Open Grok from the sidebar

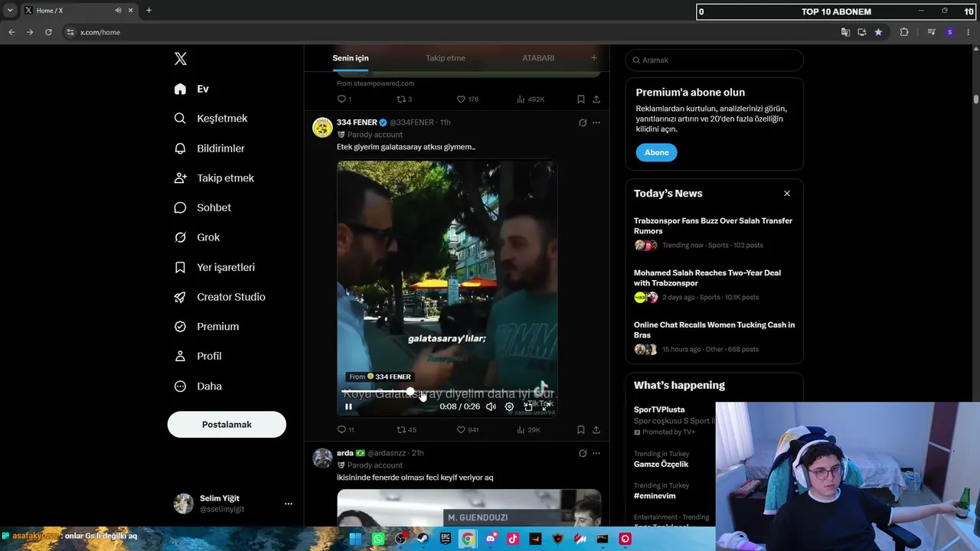(197, 237)
